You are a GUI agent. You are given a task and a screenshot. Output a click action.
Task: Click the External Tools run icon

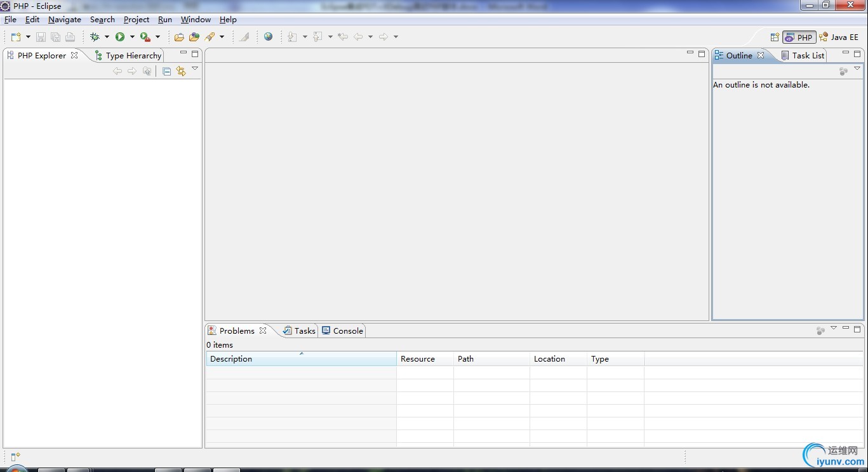(x=145, y=37)
